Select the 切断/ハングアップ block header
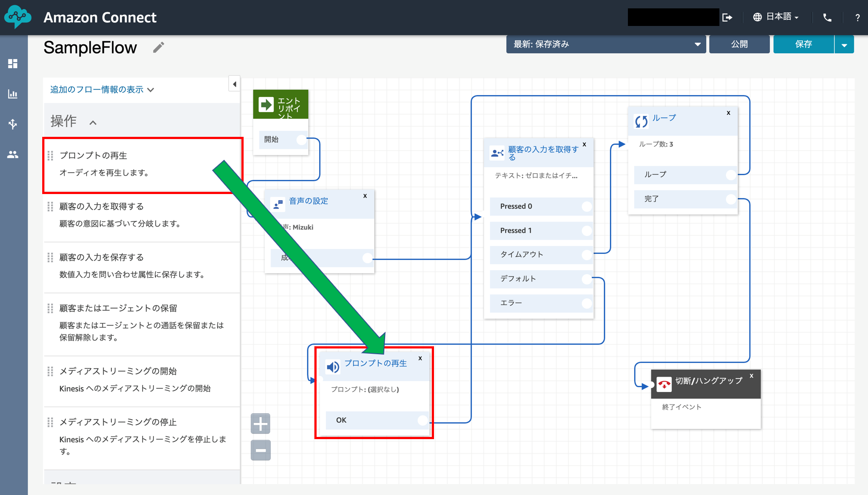Image resolution: width=868 pixels, height=495 pixels. point(706,384)
